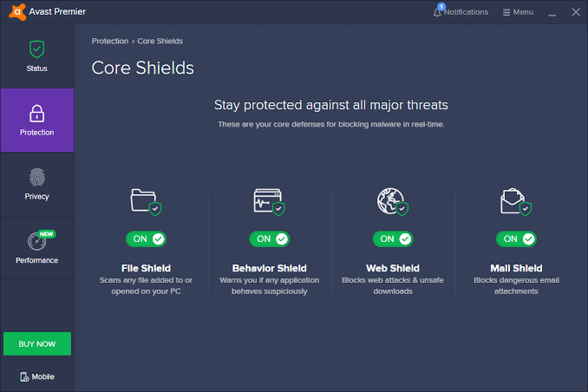
Task: Click 'Stay protected against all major threats'
Action: coord(331,105)
